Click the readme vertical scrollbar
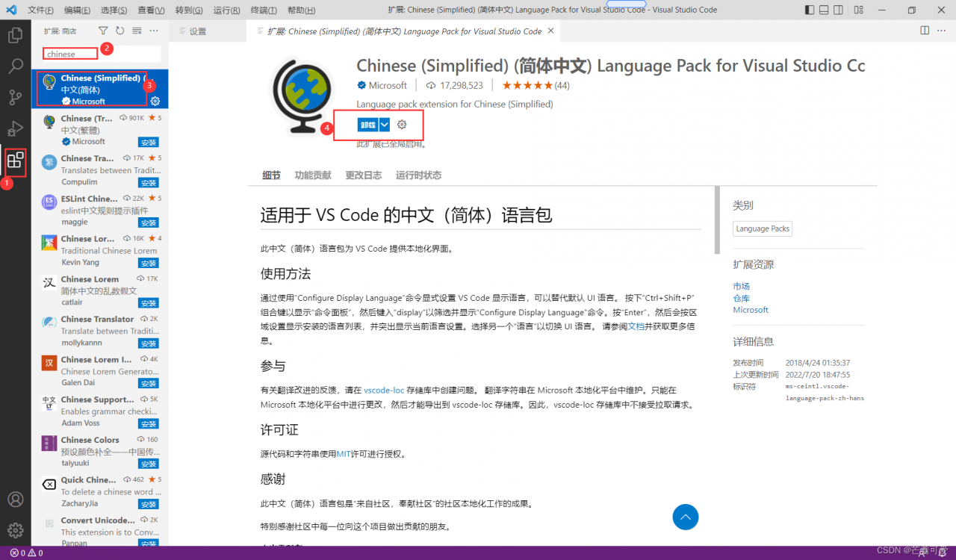The width and height of the screenshot is (956, 560). (x=717, y=220)
